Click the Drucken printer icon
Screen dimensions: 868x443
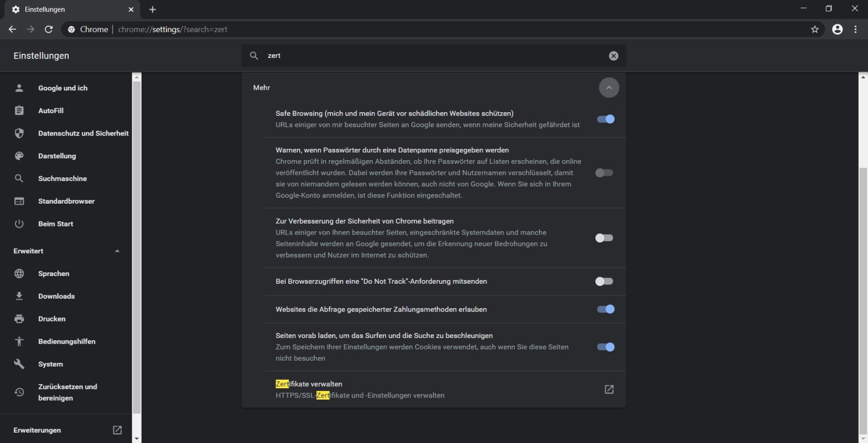pos(19,319)
